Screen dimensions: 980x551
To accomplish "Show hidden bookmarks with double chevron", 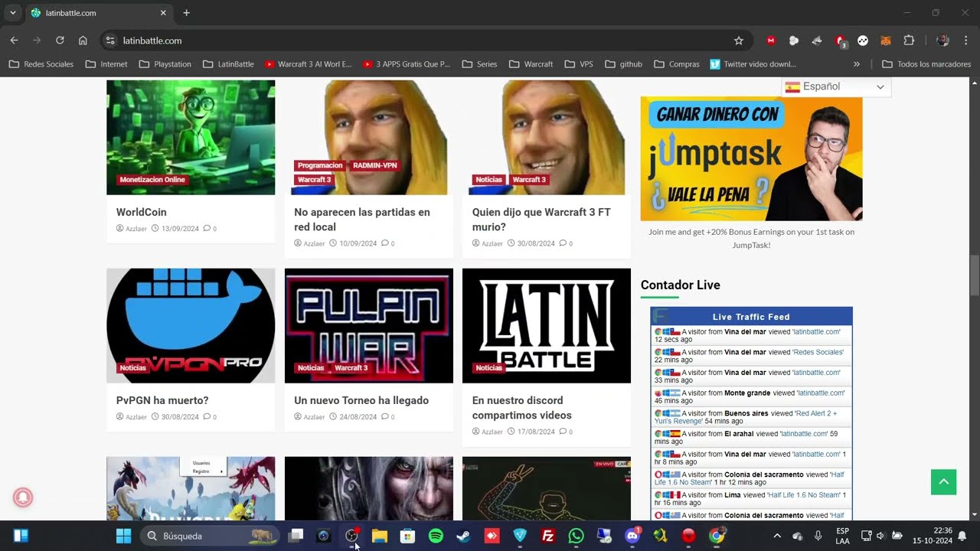I will pyautogui.click(x=856, y=64).
